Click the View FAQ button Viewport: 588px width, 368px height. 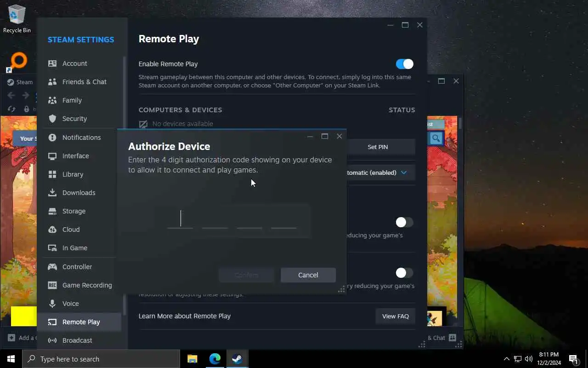tap(396, 316)
